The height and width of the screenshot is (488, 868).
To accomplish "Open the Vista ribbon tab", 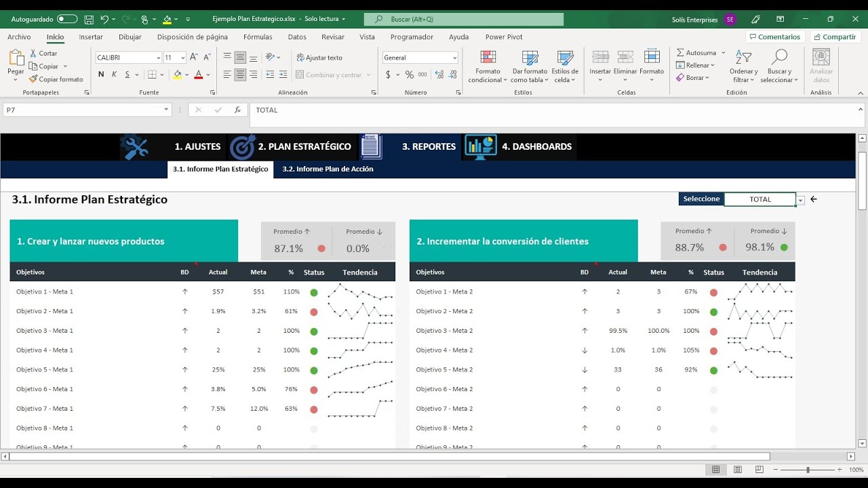I will [367, 37].
